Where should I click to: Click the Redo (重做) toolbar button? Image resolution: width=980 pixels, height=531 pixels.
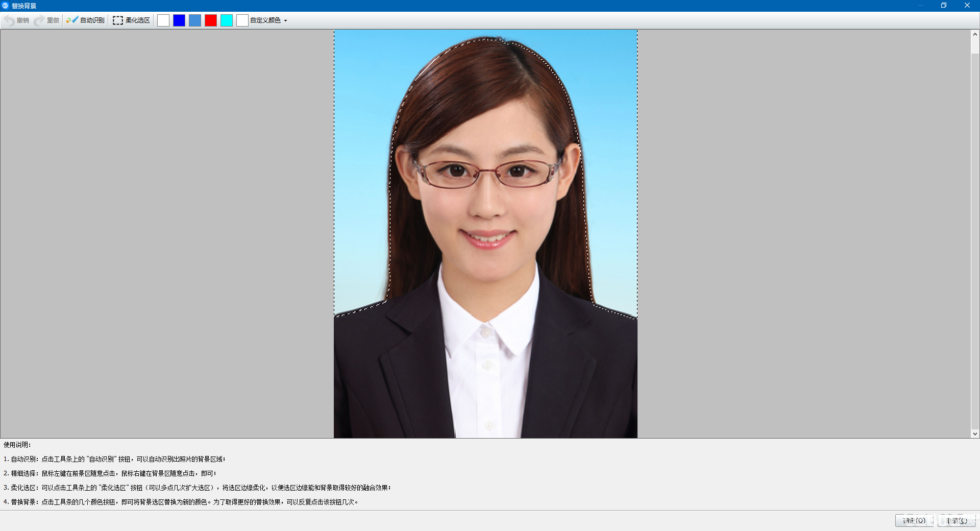click(47, 20)
